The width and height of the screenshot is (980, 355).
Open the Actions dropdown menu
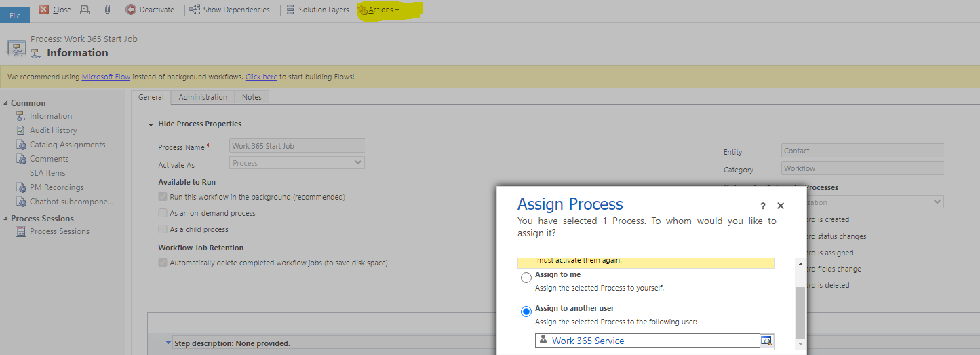click(379, 10)
